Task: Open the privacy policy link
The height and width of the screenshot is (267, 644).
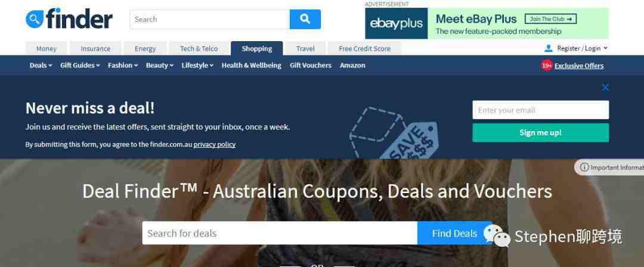Action: (x=215, y=145)
